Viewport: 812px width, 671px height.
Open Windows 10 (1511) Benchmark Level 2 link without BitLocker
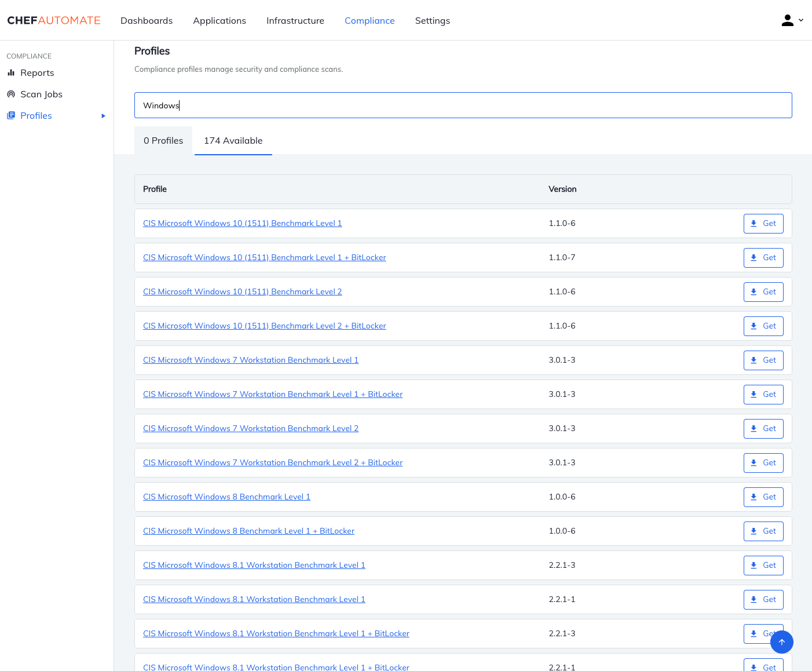click(243, 292)
